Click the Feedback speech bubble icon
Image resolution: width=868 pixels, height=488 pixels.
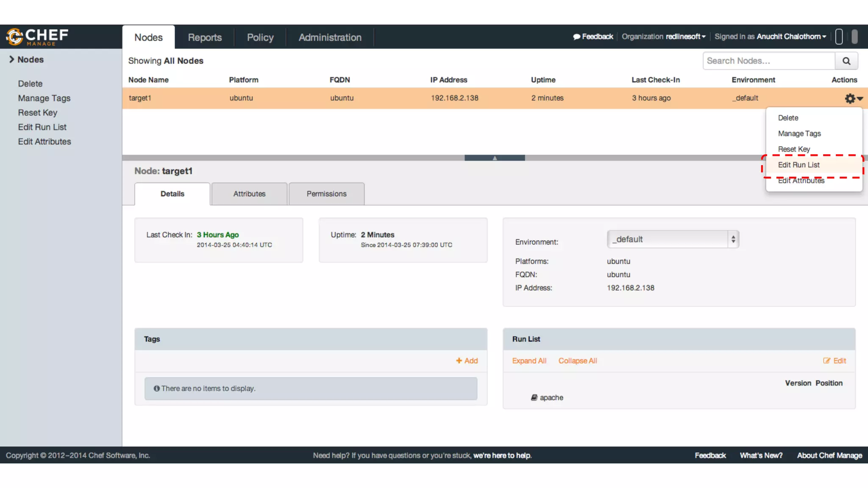(576, 37)
